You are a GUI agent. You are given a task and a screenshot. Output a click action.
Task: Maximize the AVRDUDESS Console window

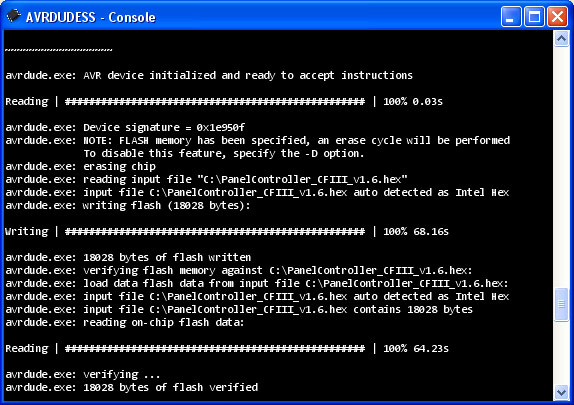tap(534, 16)
